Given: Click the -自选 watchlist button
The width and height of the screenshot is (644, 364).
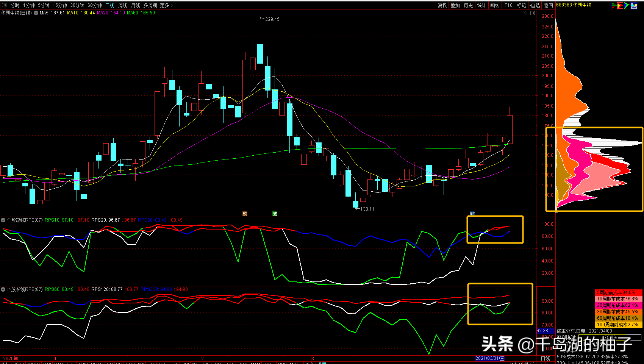Looking at the screenshot, I should tap(535, 5).
